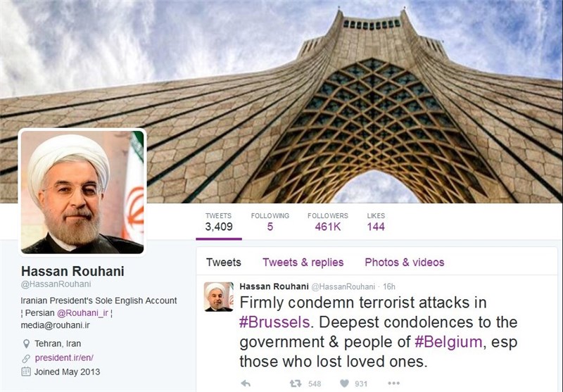Click the #Brussels hashtag
The image size is (563, 392).
tap(274, 322)
